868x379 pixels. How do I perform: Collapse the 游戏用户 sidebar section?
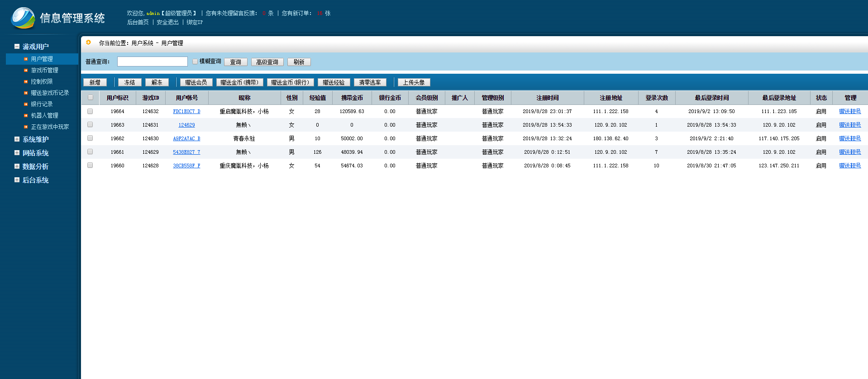tap(17, 47)
